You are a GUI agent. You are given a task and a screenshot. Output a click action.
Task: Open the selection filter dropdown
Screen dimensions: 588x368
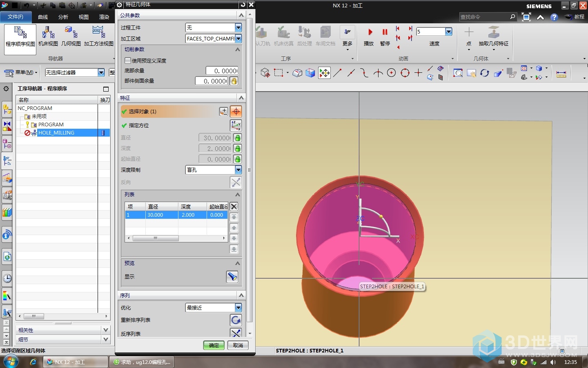(101, 72)
